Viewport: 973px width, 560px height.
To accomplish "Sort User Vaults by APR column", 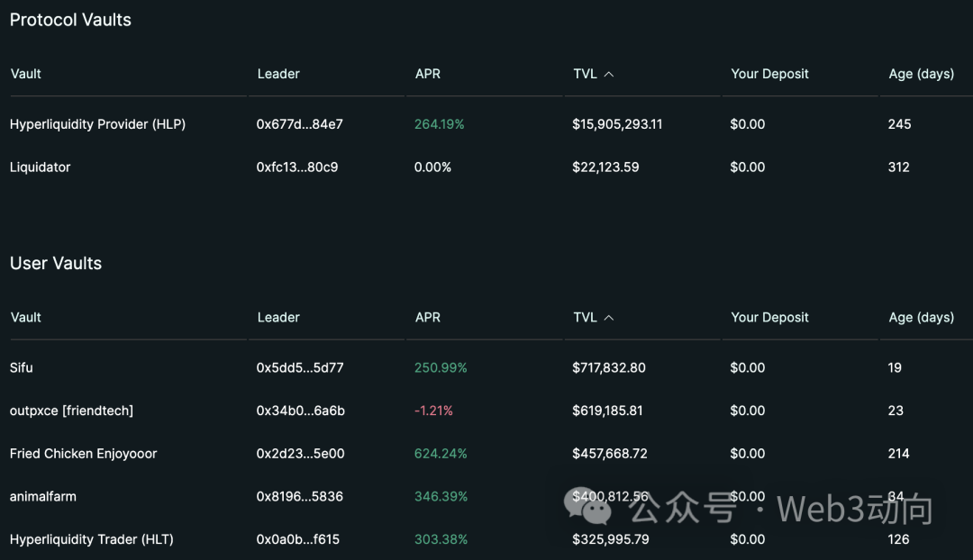I will (427, 318).
